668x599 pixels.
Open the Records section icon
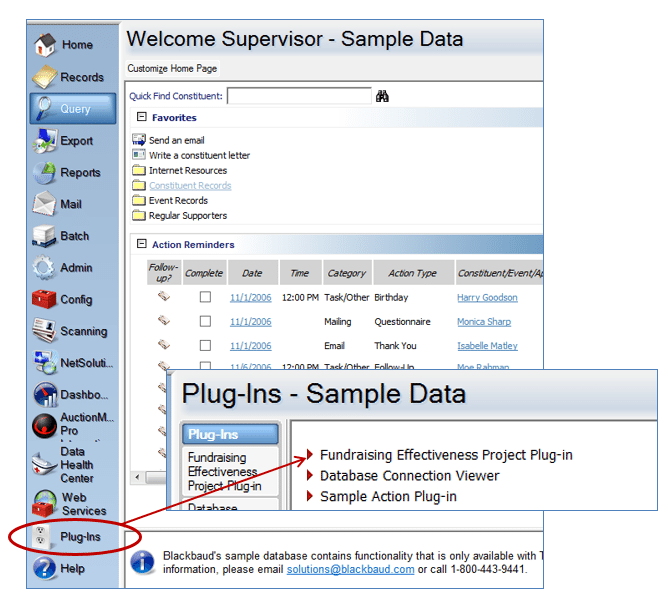tap(45, 77)
